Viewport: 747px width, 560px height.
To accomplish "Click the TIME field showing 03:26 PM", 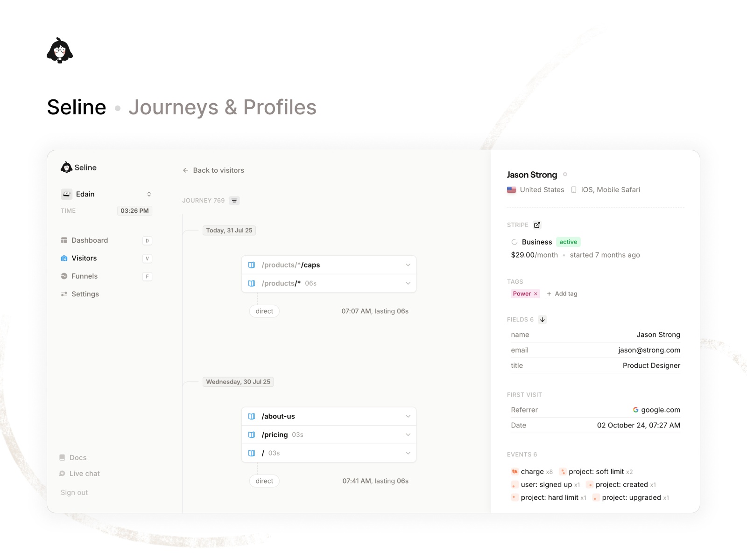I will (134, 210).
